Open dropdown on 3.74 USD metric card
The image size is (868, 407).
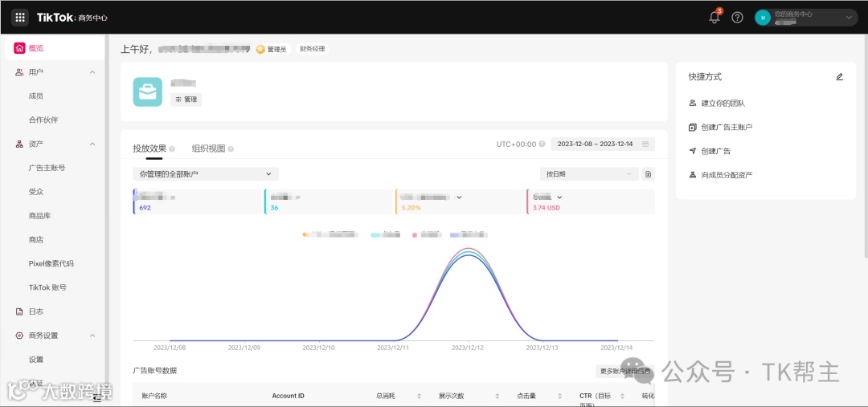click(559, 197)
